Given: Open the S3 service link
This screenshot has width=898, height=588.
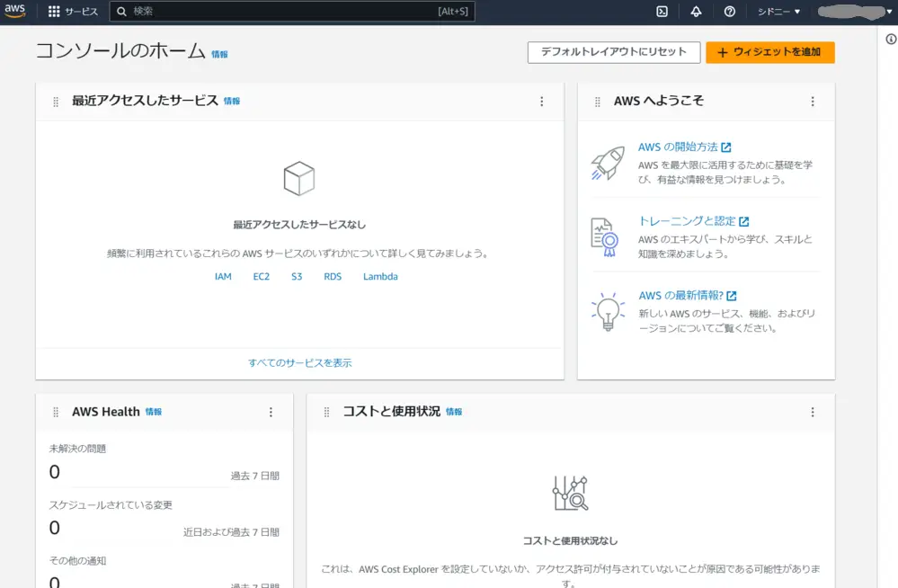Looking at the screenshot, I should pyautogui.click(x=297, y=276).
